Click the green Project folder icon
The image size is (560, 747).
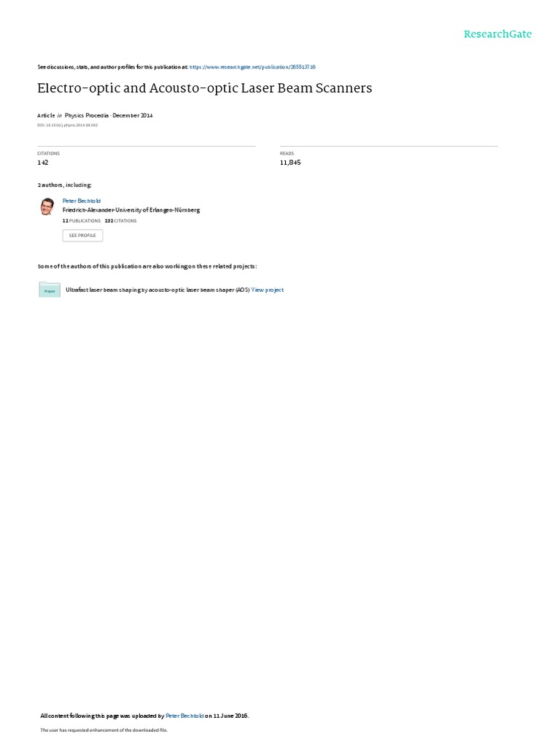coord(50,290)
